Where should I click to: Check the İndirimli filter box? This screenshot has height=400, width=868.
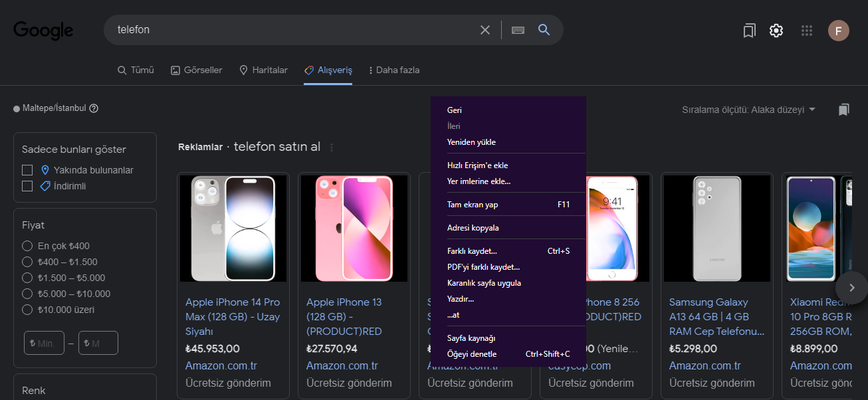27,186
